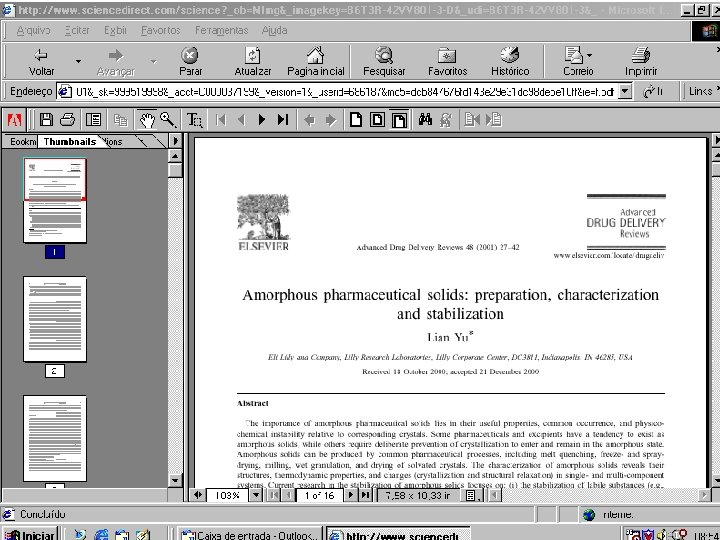Screen dimensions: 720x540
Task: Go to next view arrow
Action: pyautogui.click(x=331, y=120)
